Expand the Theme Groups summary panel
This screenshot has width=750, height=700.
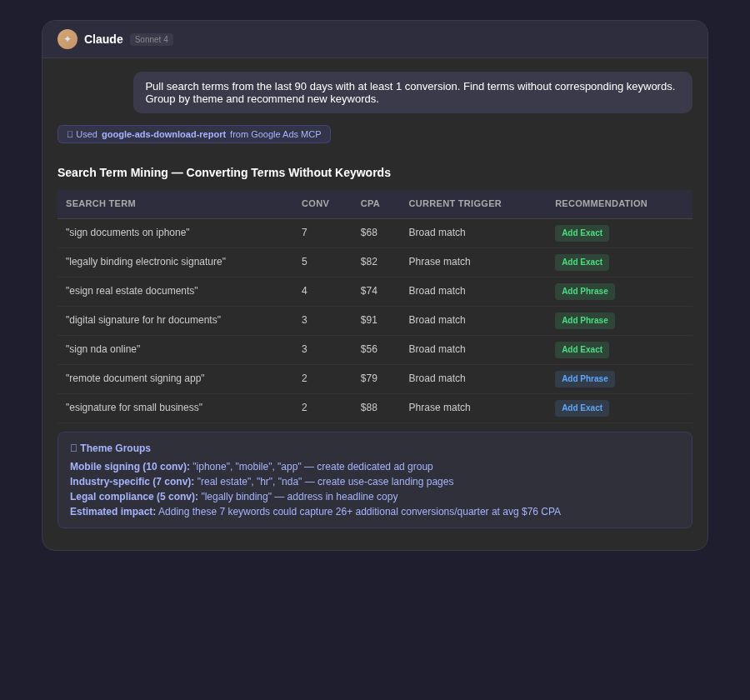pyautogui.click(x=375, y=479)
